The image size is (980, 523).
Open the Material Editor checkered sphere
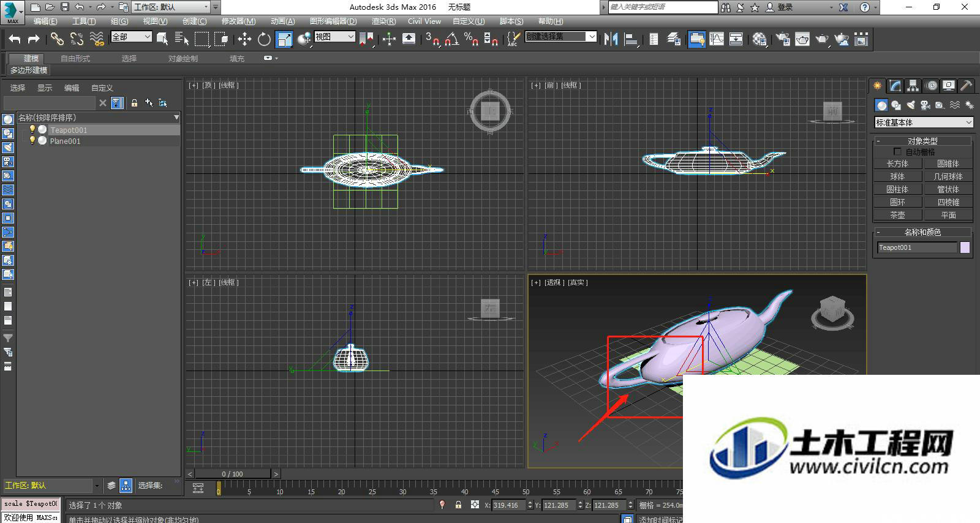pos(759,39)
